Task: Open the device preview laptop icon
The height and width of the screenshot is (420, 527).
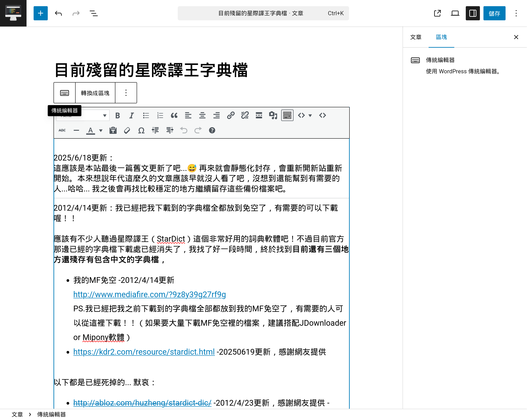Action: [455, 13]
